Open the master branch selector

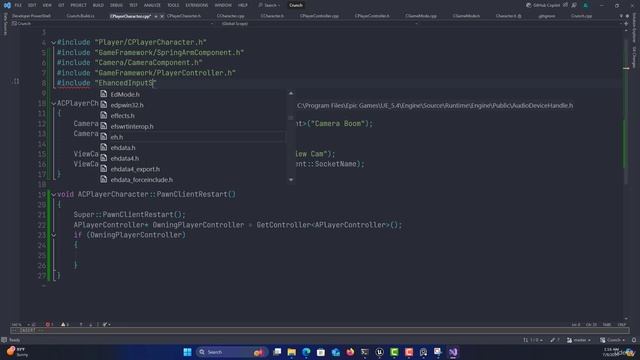(579, 340)
